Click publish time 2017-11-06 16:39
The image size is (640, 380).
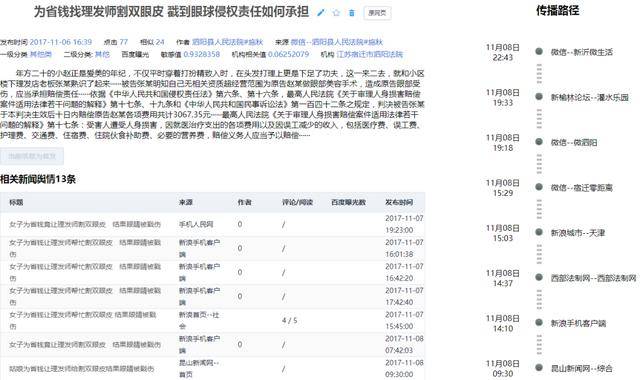61,42
